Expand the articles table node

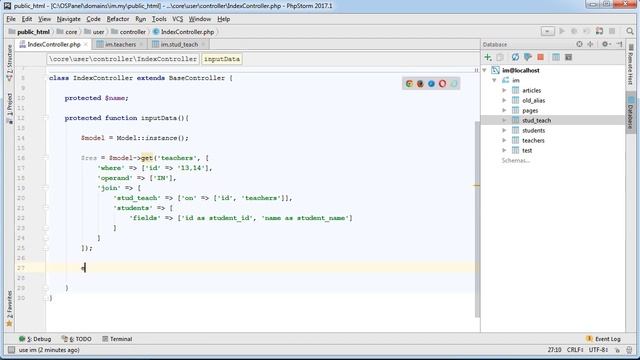point(504,90)
